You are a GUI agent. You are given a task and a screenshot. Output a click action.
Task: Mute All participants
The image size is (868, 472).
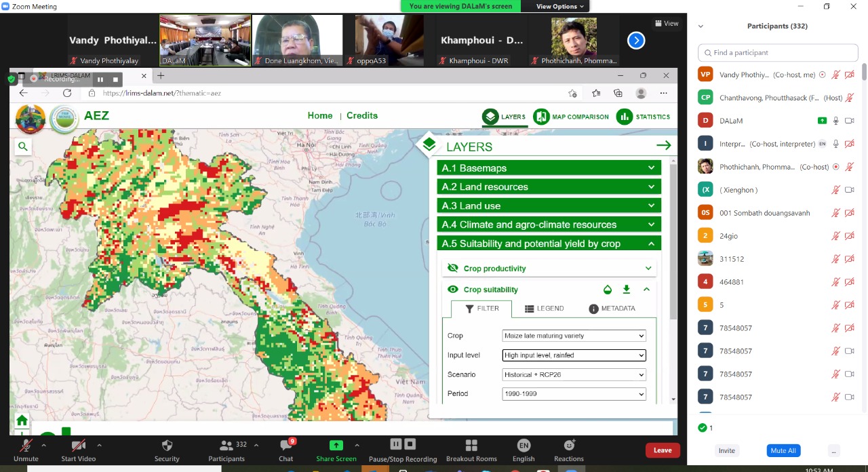(783, 450)
